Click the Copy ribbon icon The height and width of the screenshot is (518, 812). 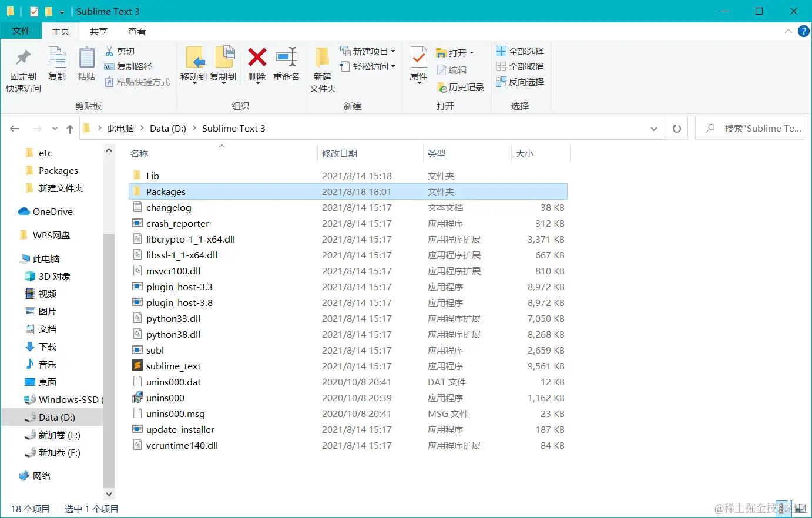[x=57, y=58]
